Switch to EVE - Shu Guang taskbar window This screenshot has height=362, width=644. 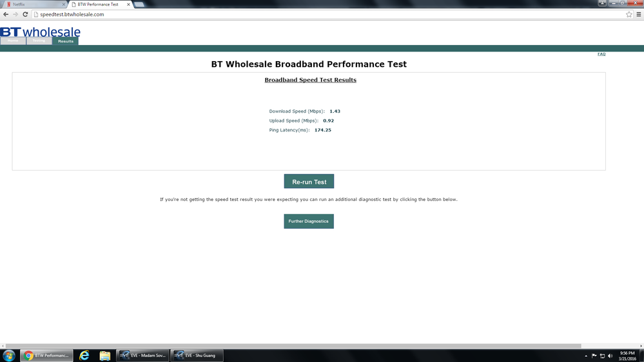tap(197, 356)
